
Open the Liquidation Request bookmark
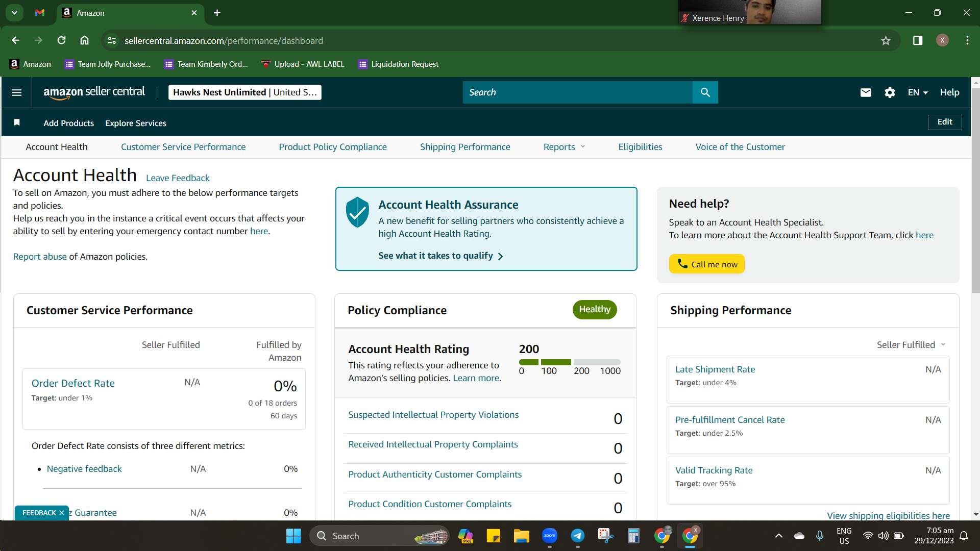tap(399, 64)
